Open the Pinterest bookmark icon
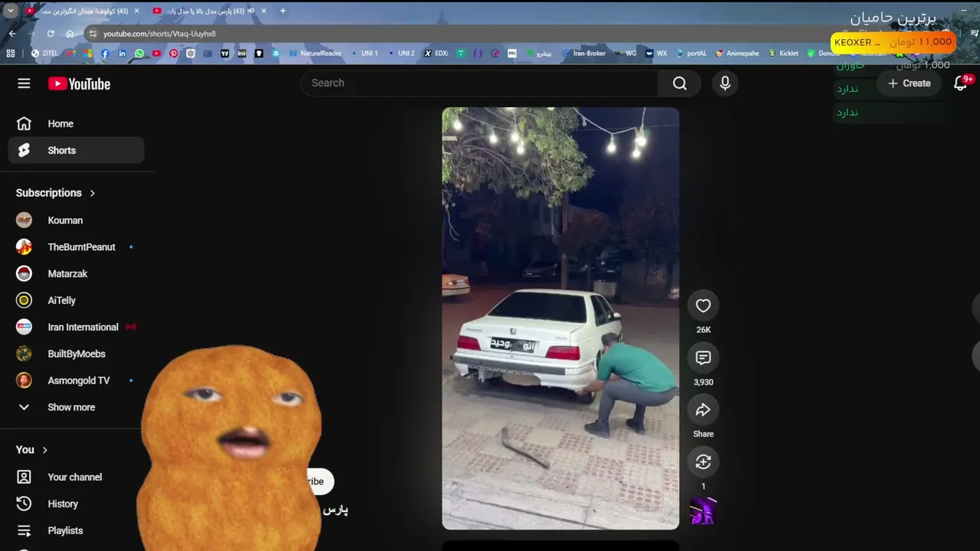This screenshot has width=980, height=551. (174, 54)
